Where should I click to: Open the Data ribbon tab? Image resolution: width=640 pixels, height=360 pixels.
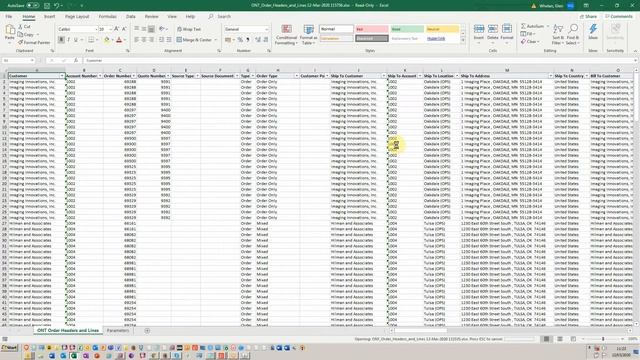coord(131,16)
